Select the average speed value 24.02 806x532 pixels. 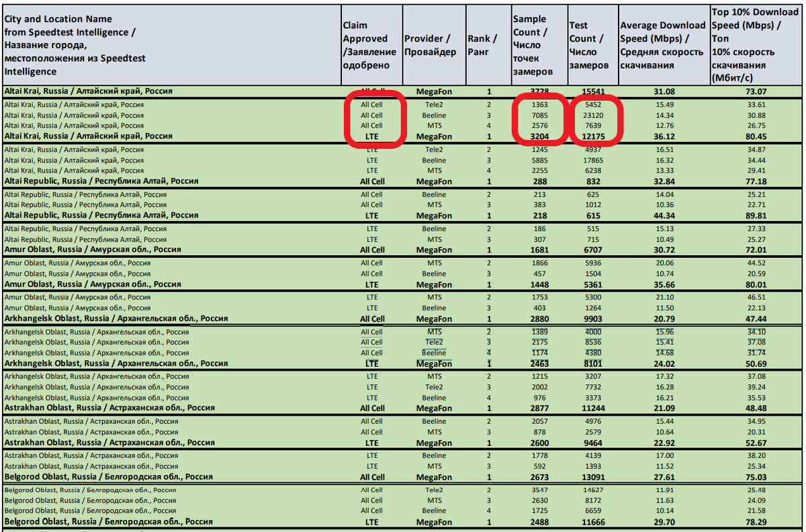(664, 363)
